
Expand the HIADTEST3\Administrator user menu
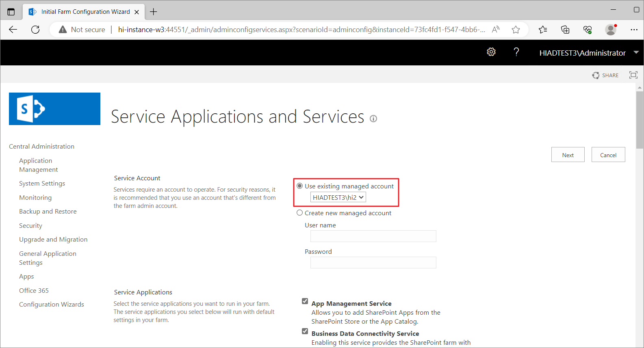pyautogui.click(x=636, y=52)
